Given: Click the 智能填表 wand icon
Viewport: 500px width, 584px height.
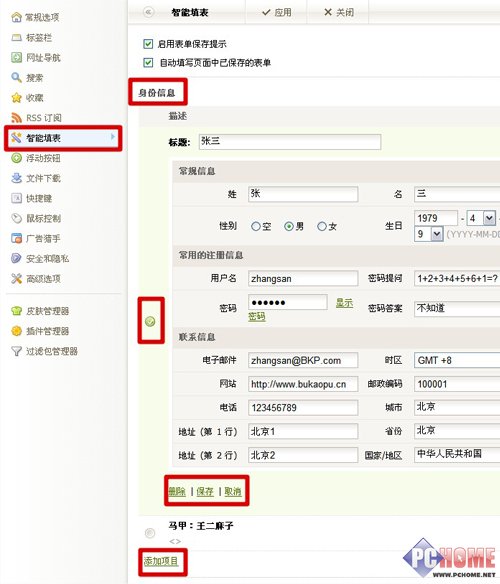Looking at the screenshot, I should [x=16, y=138].
